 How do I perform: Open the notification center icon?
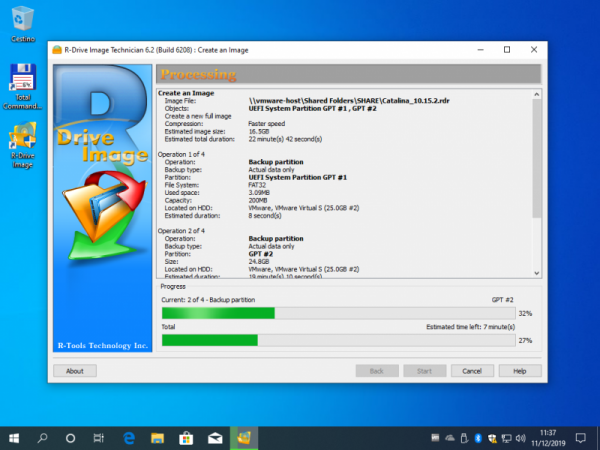(580, 438)
